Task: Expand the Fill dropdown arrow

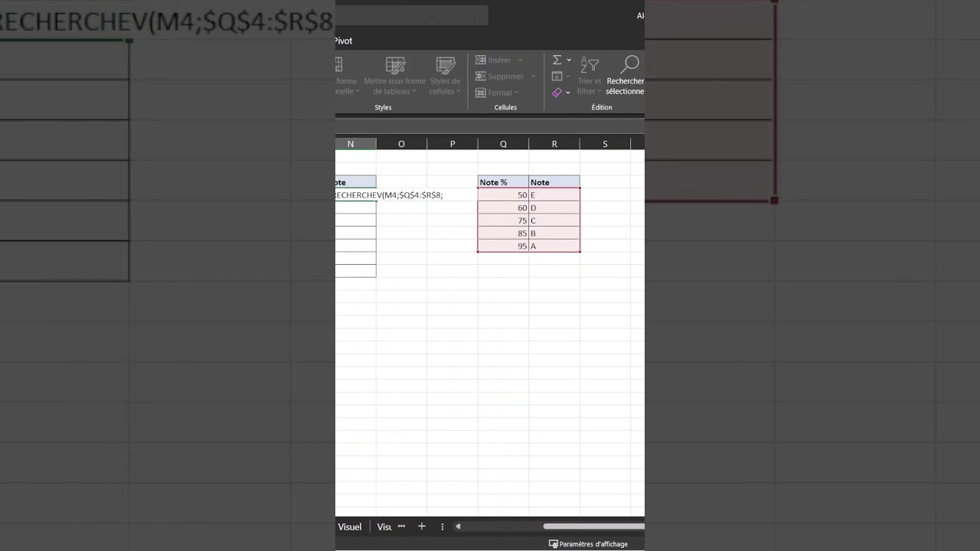Action: pyautogui.click(x=568, y=77)
